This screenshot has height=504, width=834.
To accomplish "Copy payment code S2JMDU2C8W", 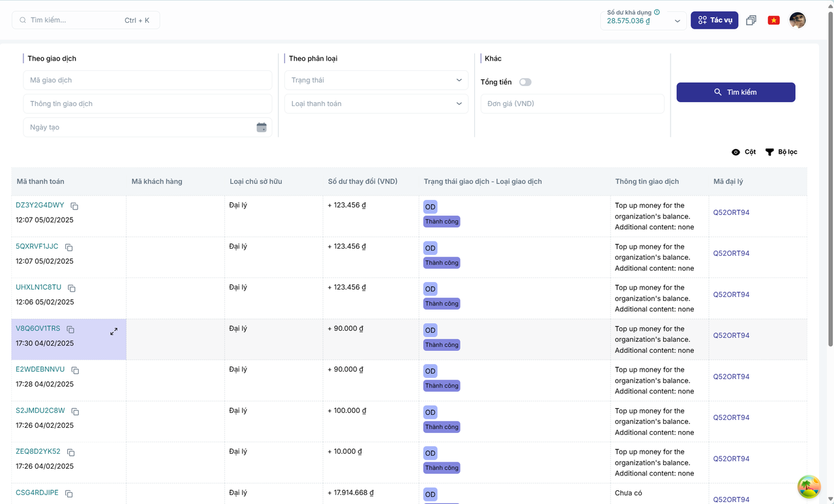I will tap(75, 412).
